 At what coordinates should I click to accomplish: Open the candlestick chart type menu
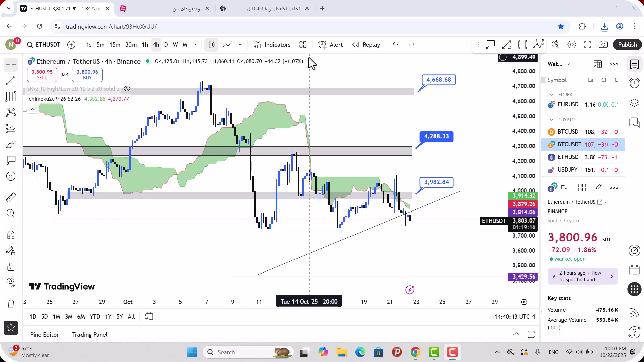click(212, 45)
